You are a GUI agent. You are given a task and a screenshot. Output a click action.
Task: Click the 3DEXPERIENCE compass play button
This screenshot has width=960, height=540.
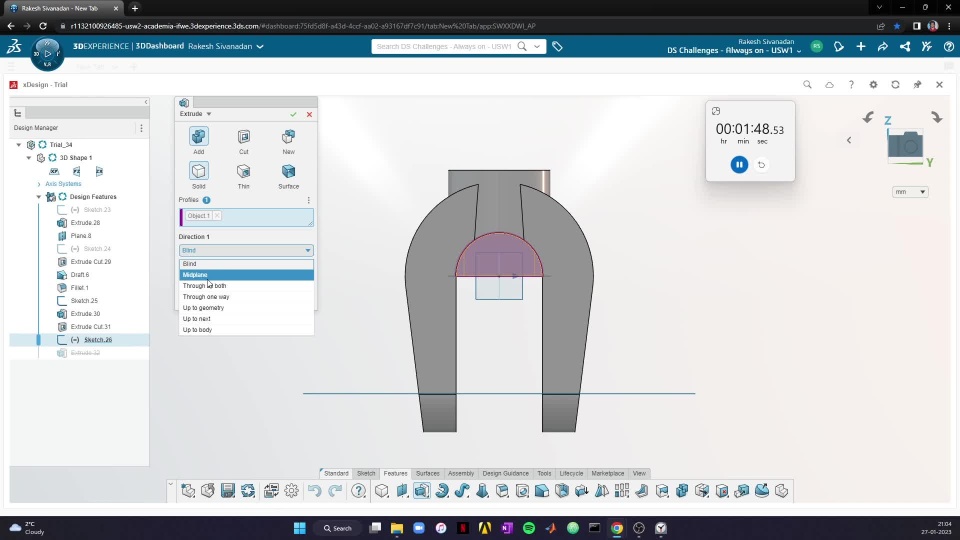(x=47, y=53)
